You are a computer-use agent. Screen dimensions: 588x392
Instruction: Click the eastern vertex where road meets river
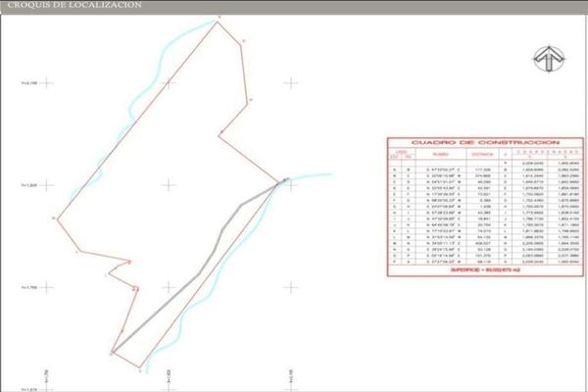pyautogui.click(x=285, y=180)
